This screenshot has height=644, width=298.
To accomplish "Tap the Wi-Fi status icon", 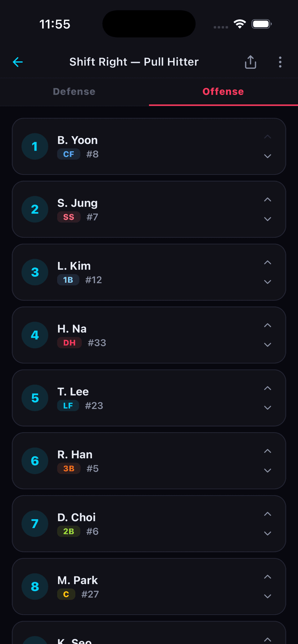I will pos(239,24).
